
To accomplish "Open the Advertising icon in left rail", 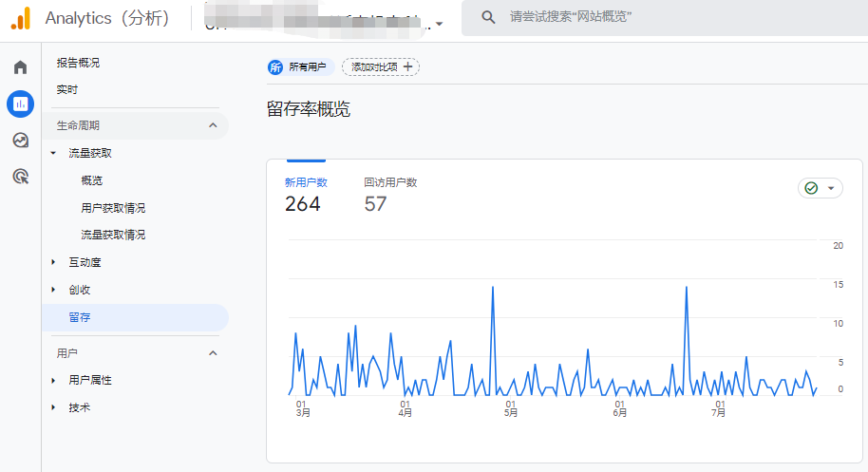I will pyautogui.click(x=20, y=176).
